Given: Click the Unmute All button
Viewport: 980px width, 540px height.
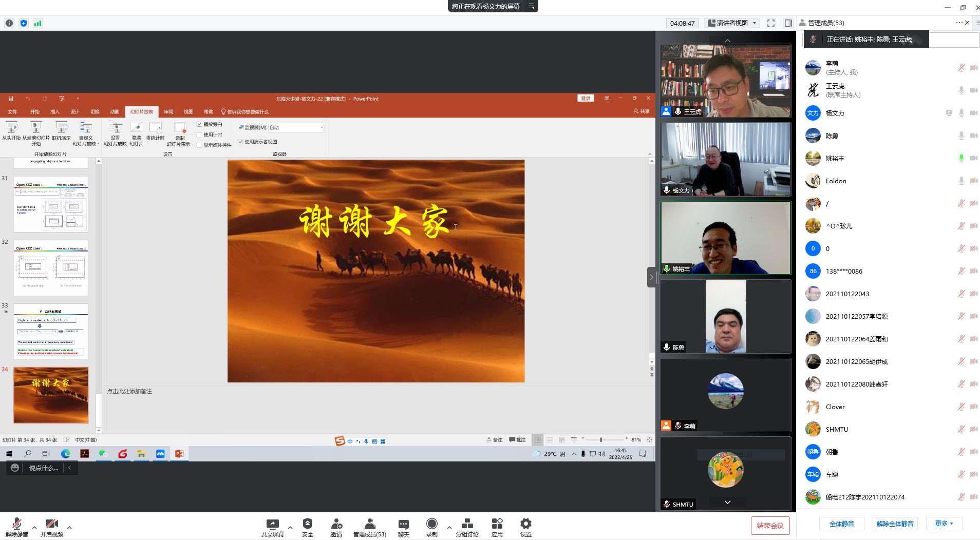Looking at the screenshot, I should pyautogui.click(x=895, y=524).
